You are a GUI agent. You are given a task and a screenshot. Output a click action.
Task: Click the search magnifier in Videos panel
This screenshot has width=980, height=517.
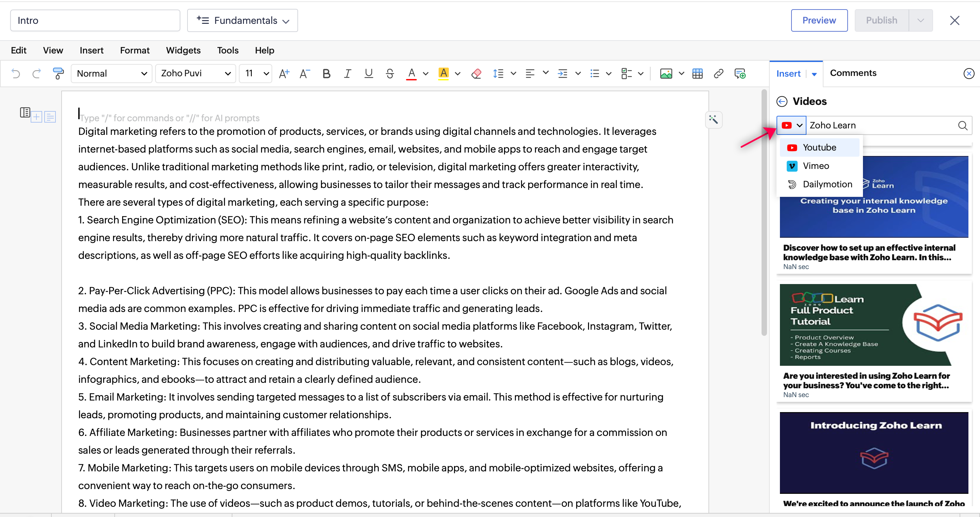click(x=963, y=125)
